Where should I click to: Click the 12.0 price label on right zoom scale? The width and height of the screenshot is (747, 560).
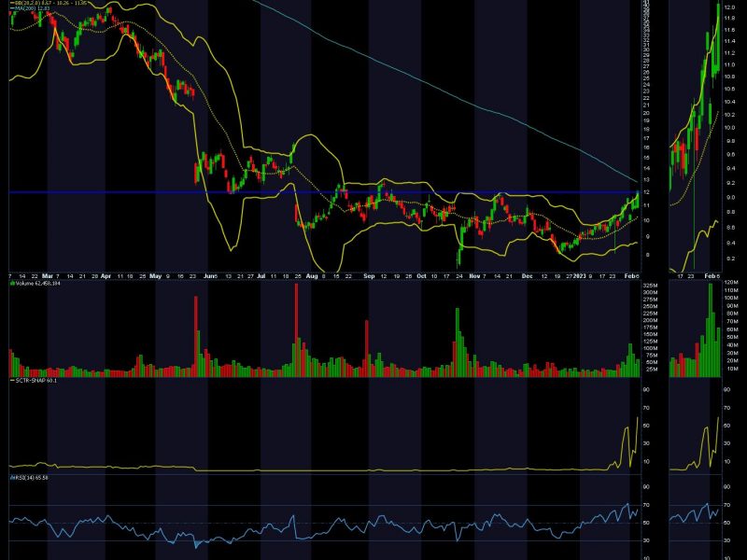[x=729, y=7]
